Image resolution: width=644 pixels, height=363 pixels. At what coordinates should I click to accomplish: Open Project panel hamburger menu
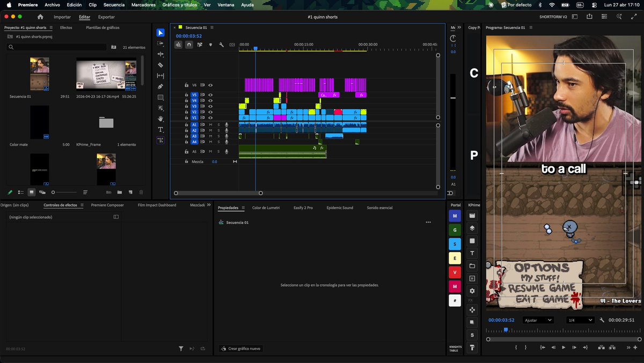pyautogui.click(x=51, y=27)
